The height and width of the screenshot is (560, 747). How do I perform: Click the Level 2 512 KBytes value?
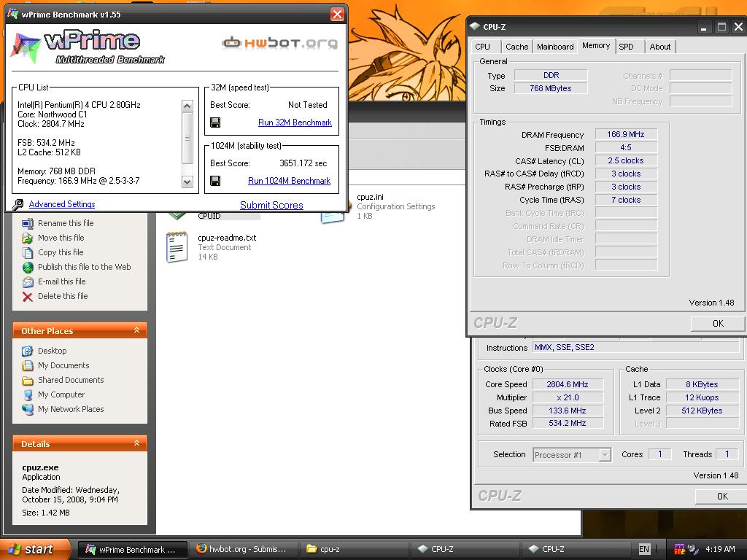(x=702, y=411)
